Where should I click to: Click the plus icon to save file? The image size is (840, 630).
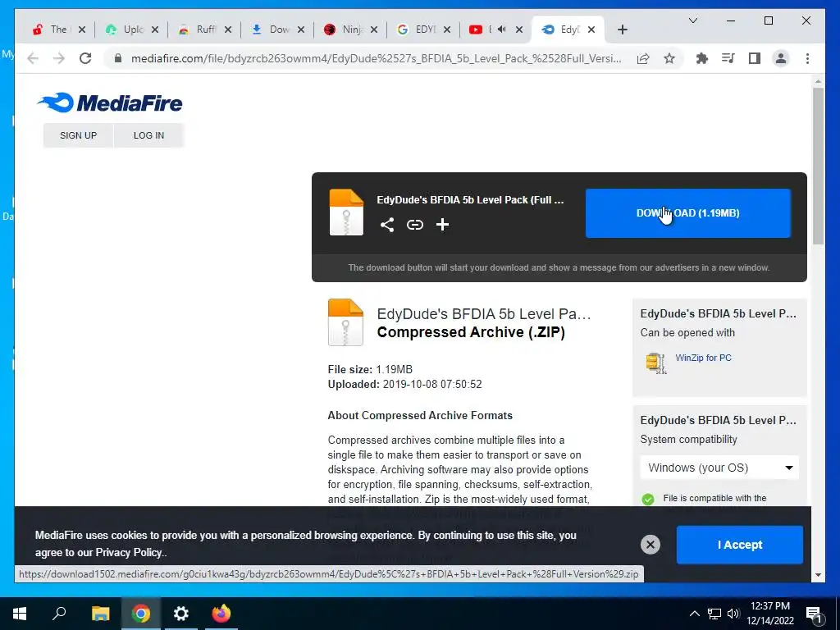pos(442,225)
